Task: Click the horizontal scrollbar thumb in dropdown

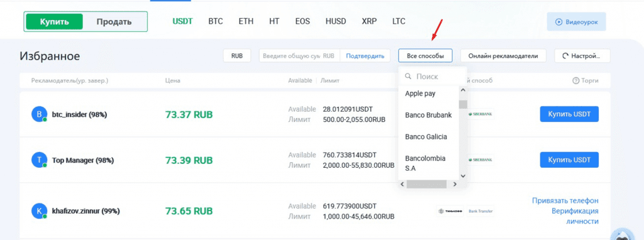Action: (426, 184)
